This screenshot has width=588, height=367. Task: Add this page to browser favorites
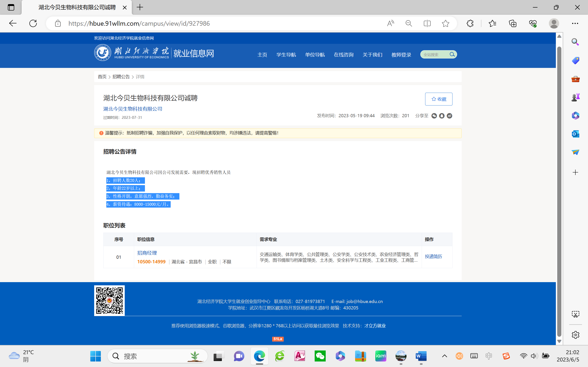pos(445,23)
